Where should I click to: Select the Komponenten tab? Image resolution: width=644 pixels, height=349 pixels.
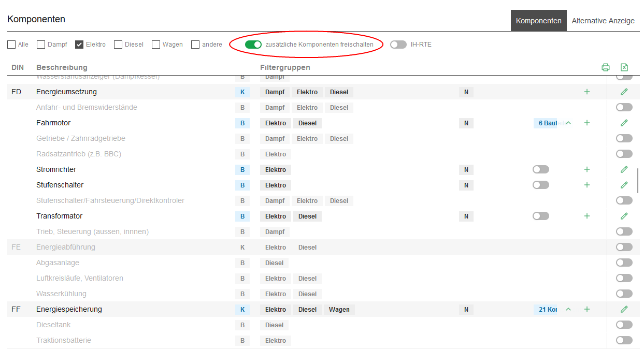click(x=538, y=21)
